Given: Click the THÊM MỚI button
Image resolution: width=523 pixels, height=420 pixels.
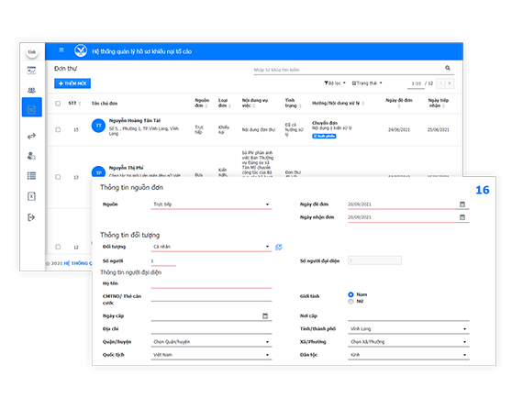Looking at the screenshot, I should tap(72, 83).
